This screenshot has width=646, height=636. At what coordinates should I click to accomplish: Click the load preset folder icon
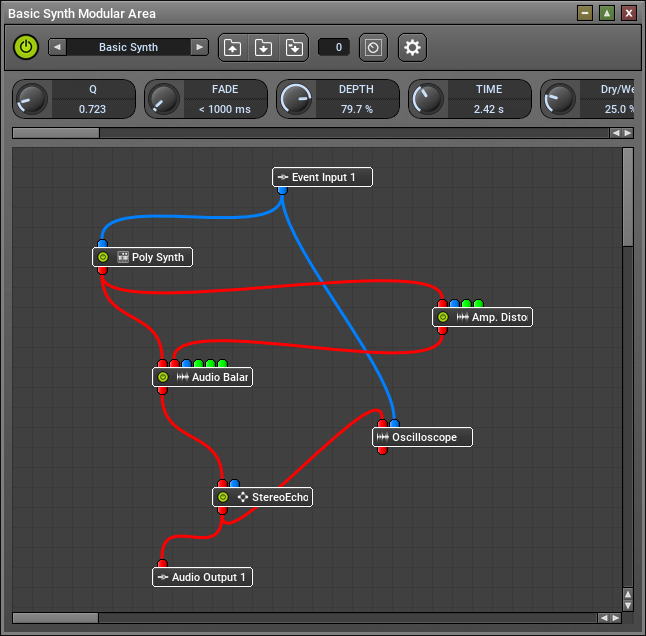click(232, 47)
